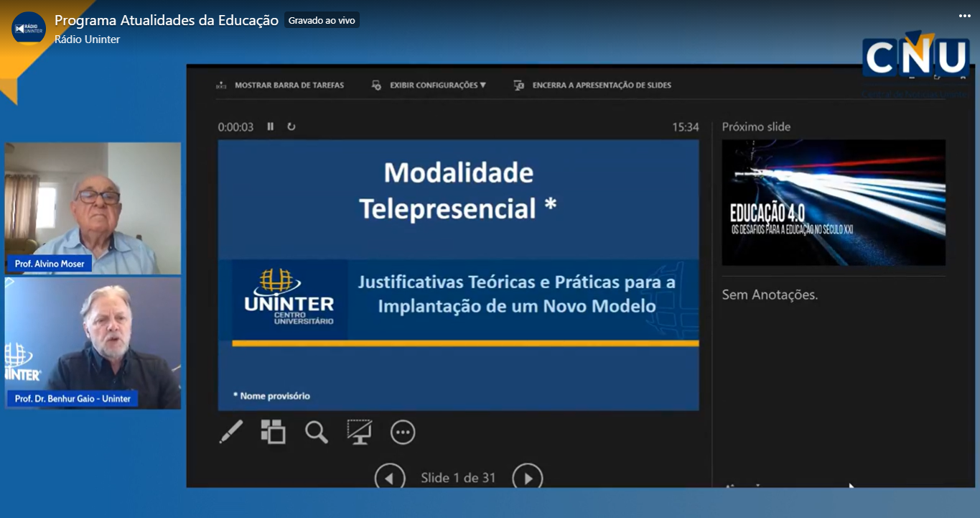
Task: Restart the presentation timer
Action: pos(291,126)
